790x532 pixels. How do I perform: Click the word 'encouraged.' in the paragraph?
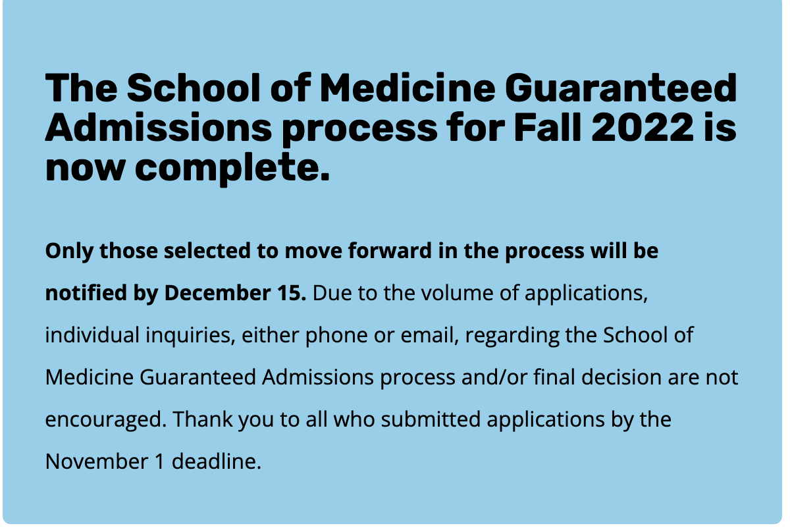pyautogui.click(x=105, y=419)
